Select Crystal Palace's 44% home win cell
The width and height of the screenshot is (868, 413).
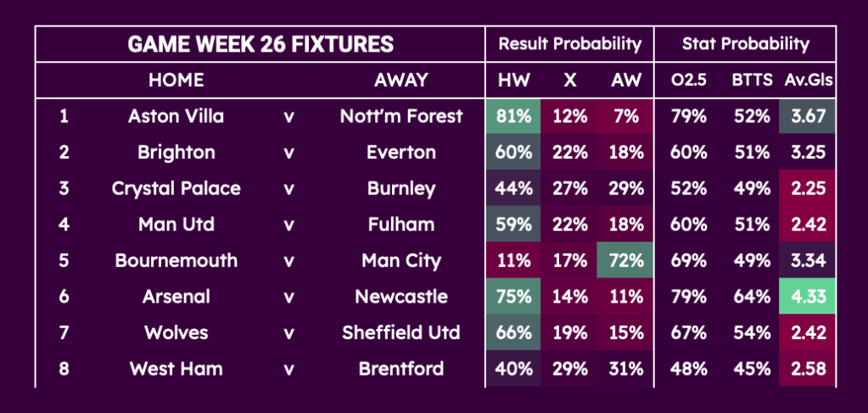pyautogui.click(x=513, y=188)
